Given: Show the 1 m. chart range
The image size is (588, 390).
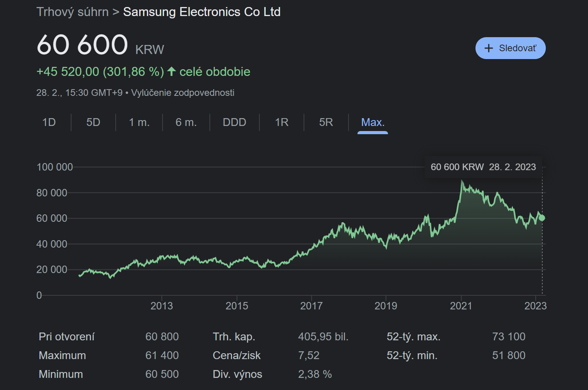Looking at the screenshot, I should coord(139,122).
